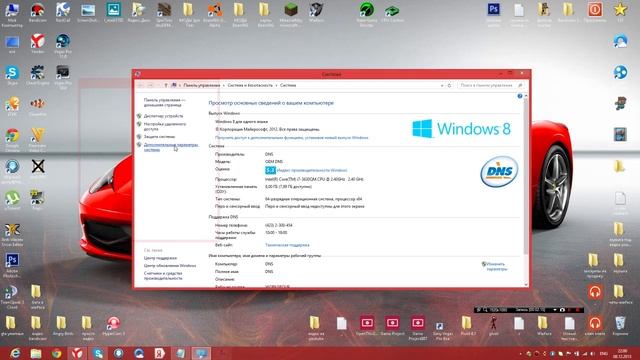Open Sony Vegas Pro desktop shortcut
This screenshot has width=640, height=360.
(x=442, y=330)
